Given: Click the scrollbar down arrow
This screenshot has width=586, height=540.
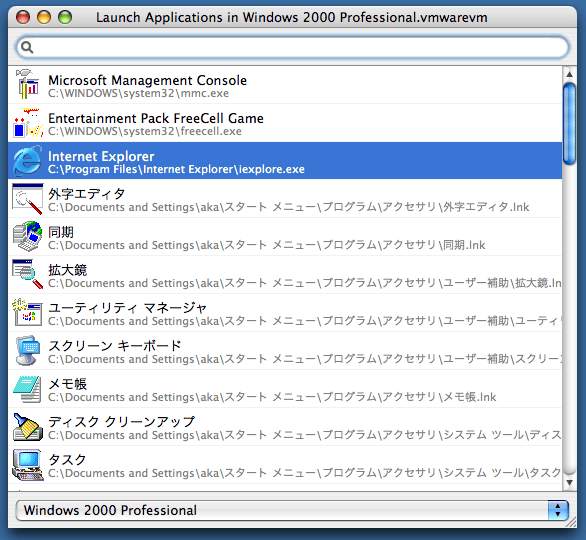Looking at the screenshot, I should [569, 482].
